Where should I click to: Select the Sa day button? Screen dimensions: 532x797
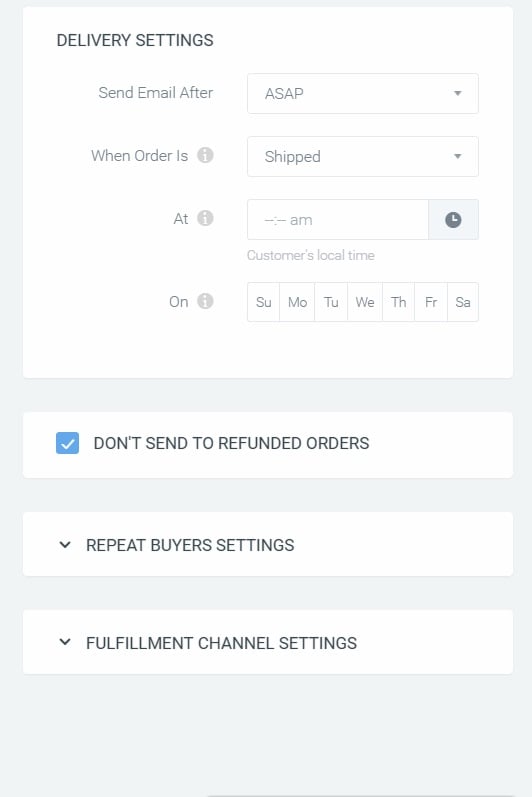[463, 302]
